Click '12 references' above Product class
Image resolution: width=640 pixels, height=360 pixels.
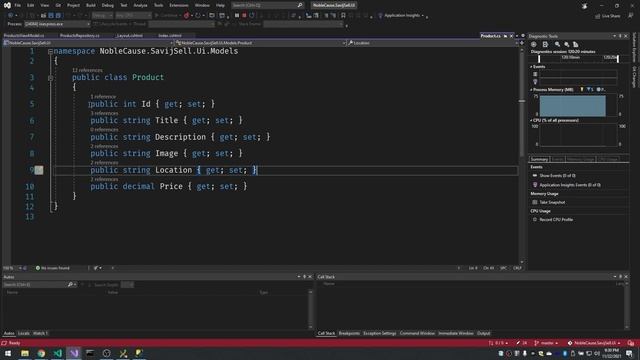87,70
